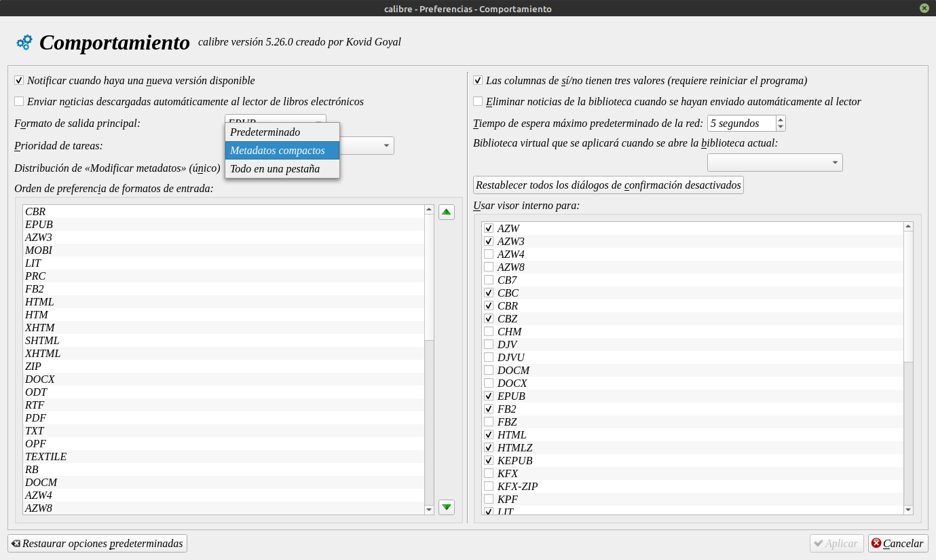Check FBZ in the internal viewer list
936x560 pixels.
(489, 422)
